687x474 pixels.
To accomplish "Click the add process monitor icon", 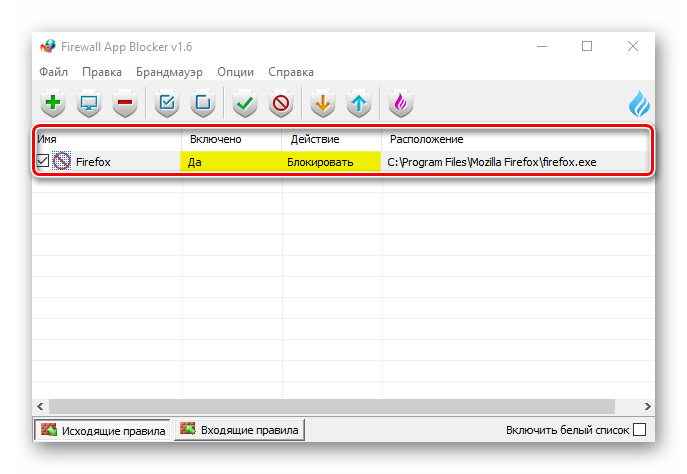I will click(x=89, y=103).
